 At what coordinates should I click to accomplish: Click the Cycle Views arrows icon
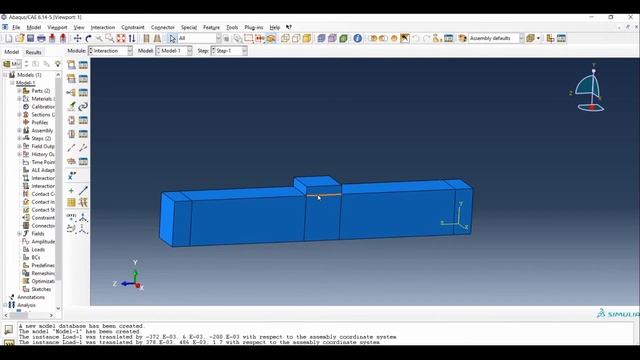point(132,38)
